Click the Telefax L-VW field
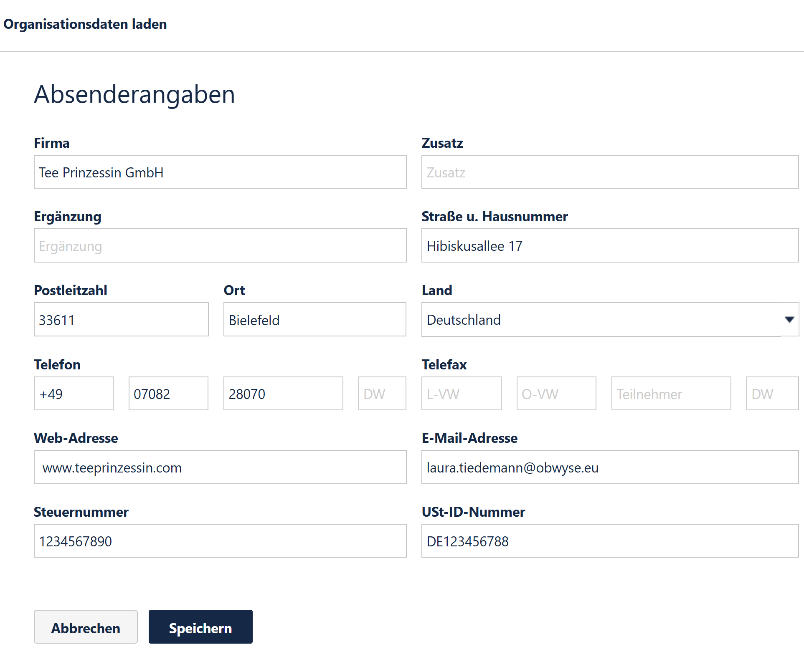Screen dimensions: 804x672 point(461,393)
